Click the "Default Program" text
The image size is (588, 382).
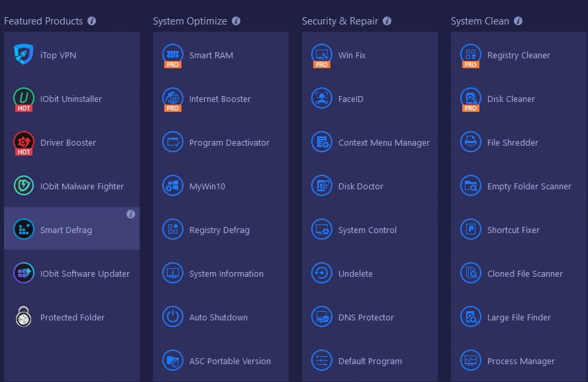(x=369, y=361)
